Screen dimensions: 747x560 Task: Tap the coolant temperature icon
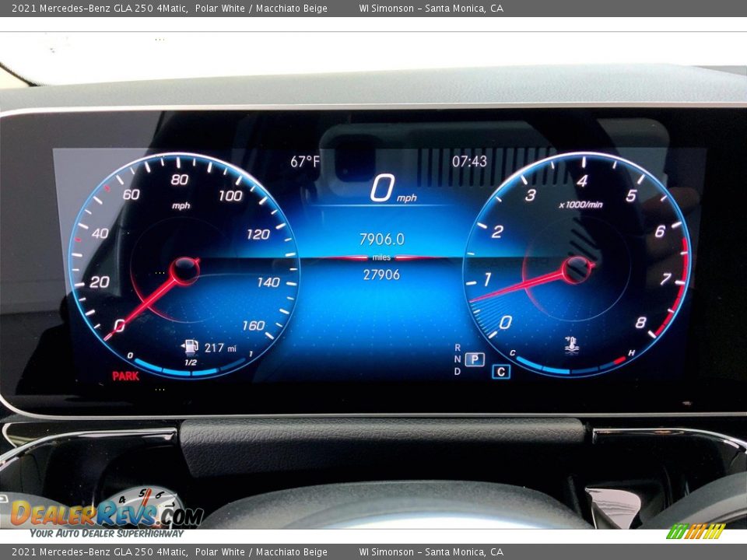click(571, 345)
